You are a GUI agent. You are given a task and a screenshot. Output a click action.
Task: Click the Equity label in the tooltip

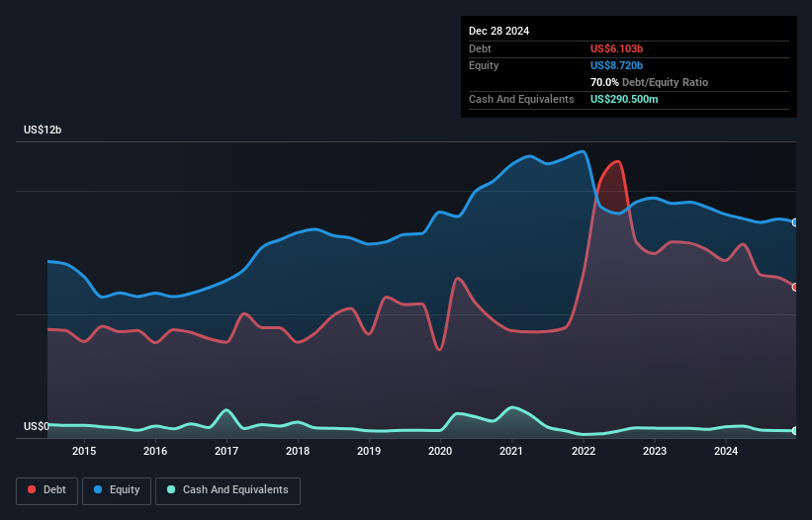484,65
